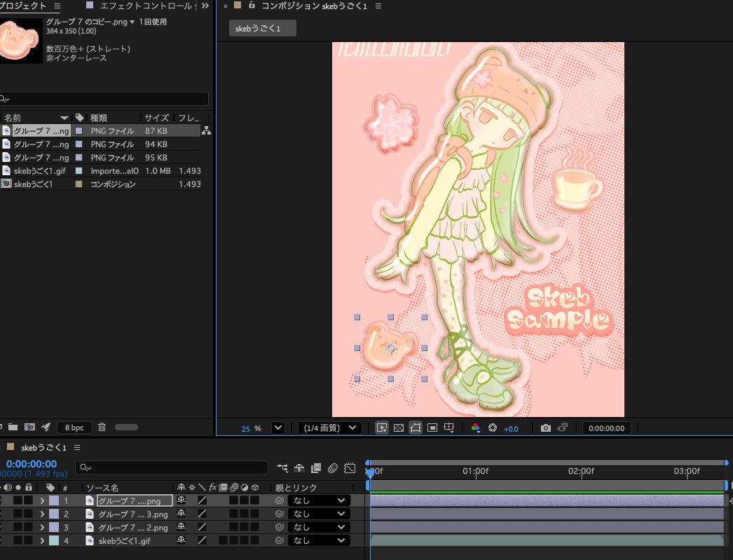
Task: Toggle lock box for layer 2
Action: pyautogui.click(x=29, y=514)
